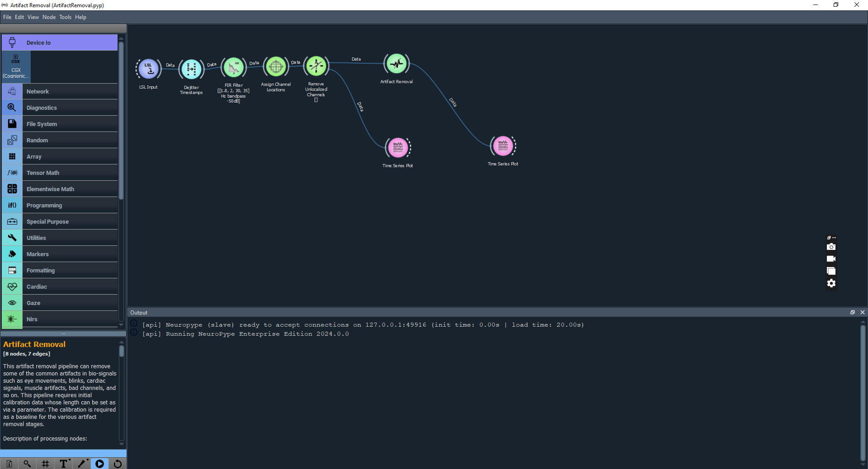The image size is (868, 469).
Task: Open the Tools menu
Action: 65,17
